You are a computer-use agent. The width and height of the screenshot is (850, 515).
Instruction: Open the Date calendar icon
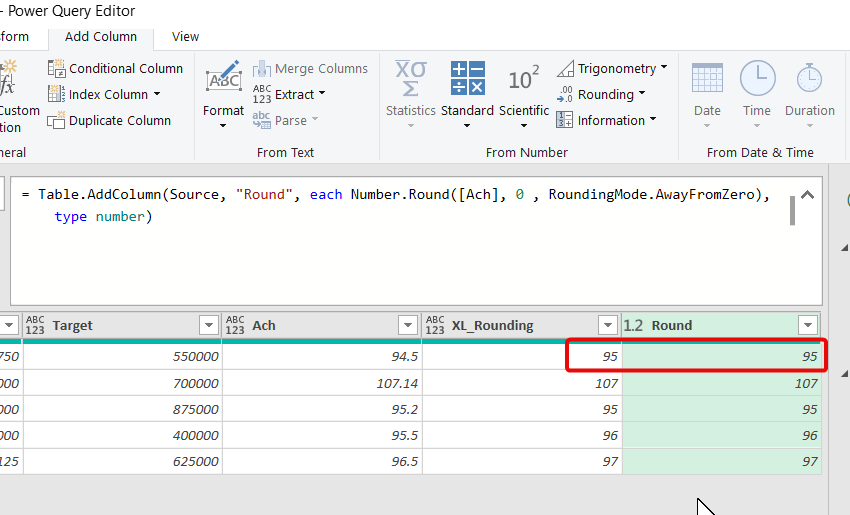pos(707,79)
